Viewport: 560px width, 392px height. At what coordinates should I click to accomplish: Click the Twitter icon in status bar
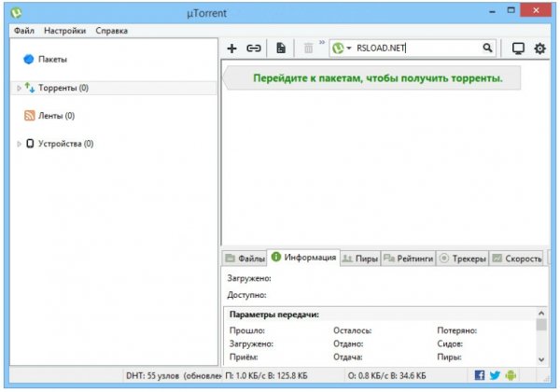tap(495, 375)
